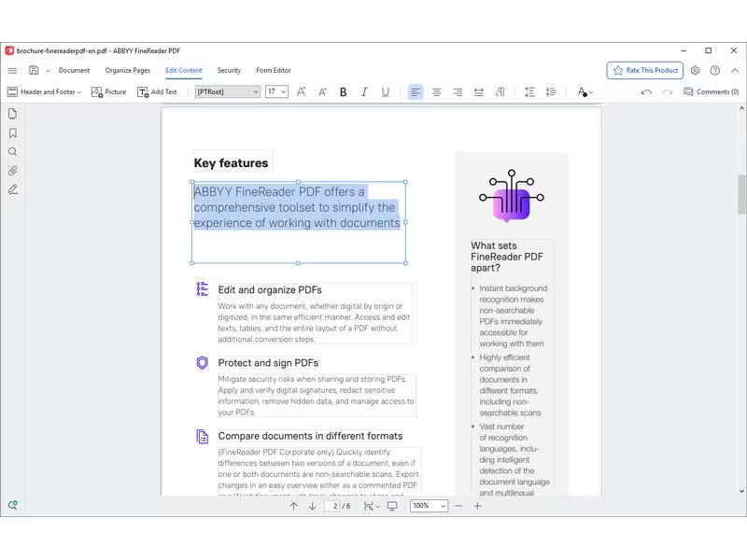The height and width of the screenshot is (560, 747).
Task: Select justify alignment
Action: (479, 92)
